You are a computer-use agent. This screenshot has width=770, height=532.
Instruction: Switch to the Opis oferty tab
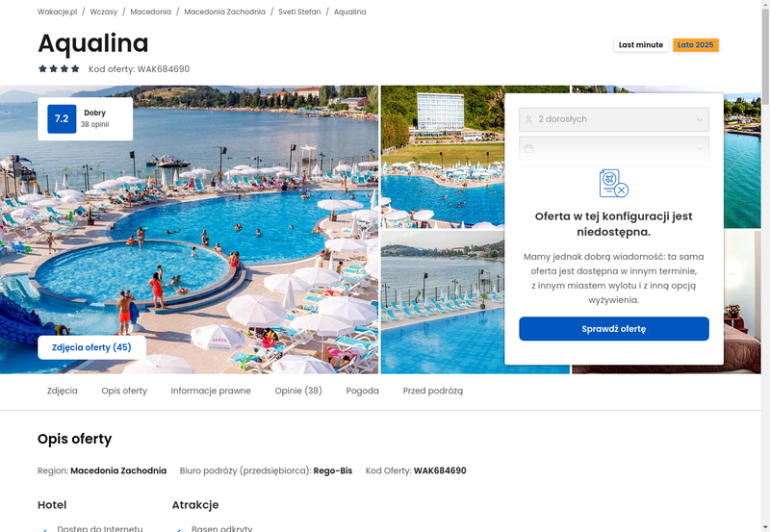pyautogui.click(x=124, y=391)
